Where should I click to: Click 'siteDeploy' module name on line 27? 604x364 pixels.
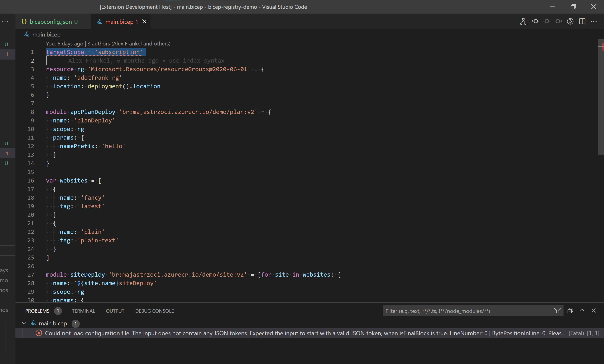coord(87,275)
